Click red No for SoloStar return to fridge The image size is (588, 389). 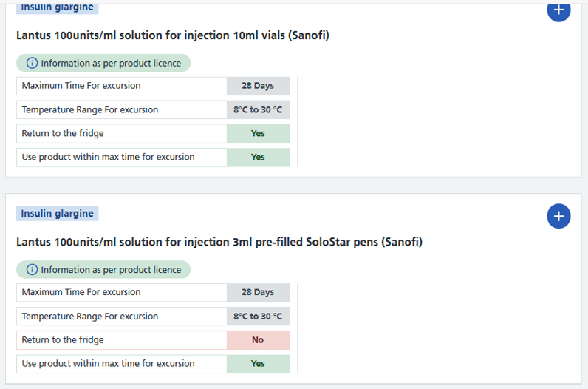pos(258,339)
